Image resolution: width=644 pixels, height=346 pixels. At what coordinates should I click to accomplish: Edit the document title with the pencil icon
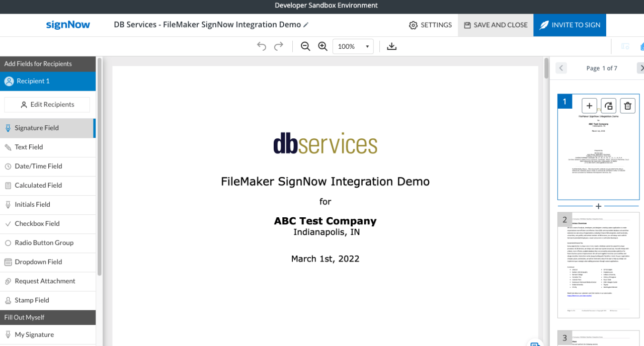(x=306, y=25)
